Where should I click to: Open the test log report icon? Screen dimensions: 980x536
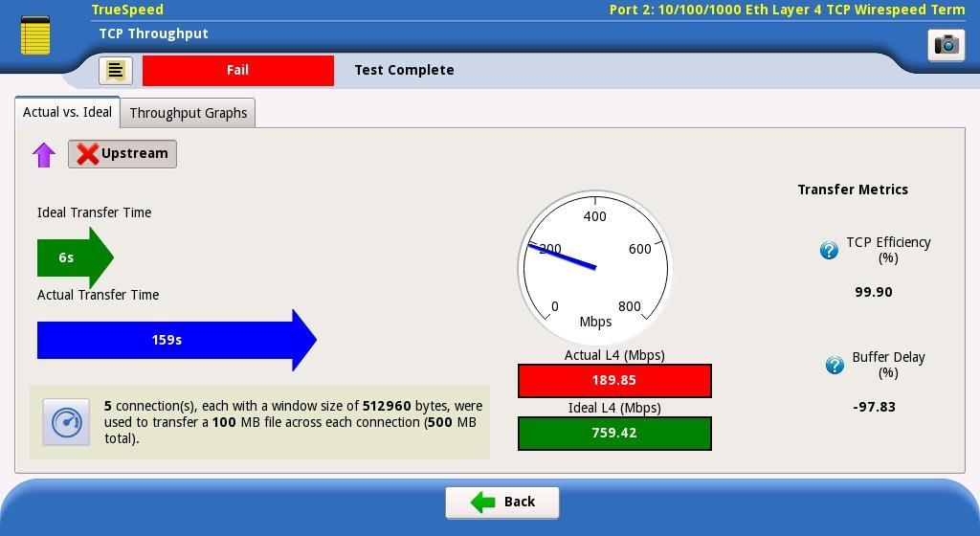(116, 71)
